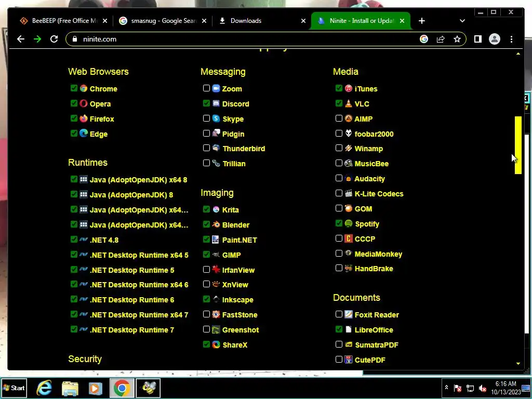Click the iTunes music note icon
This screenshot has width=532, height=399.
click(x=349, y=88)
